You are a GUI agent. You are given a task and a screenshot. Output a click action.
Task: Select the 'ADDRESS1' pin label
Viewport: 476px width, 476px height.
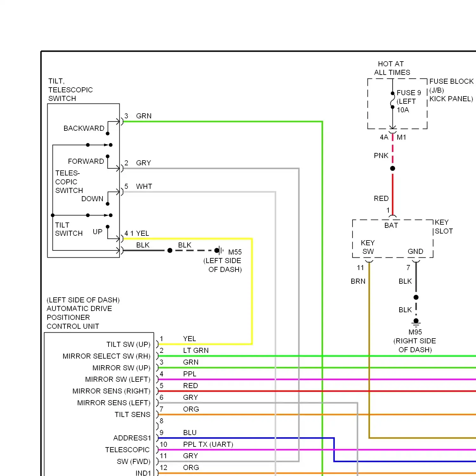(132, 438)
